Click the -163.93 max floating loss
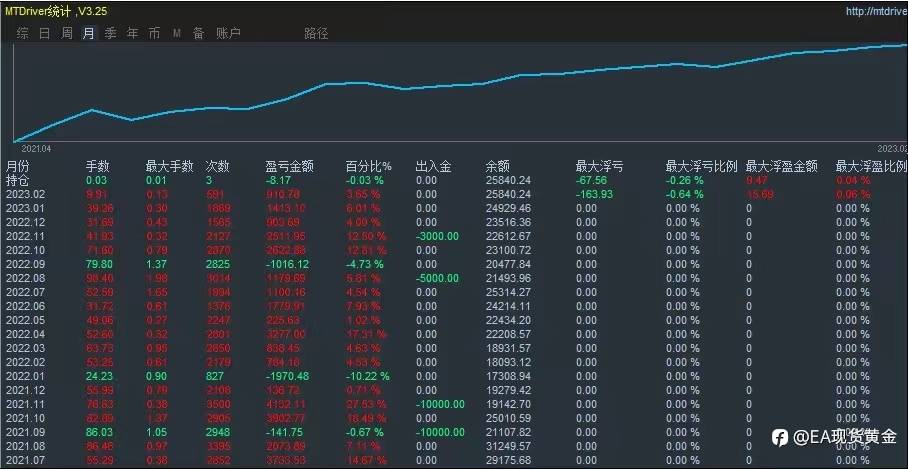 click(x=594, y=194)
